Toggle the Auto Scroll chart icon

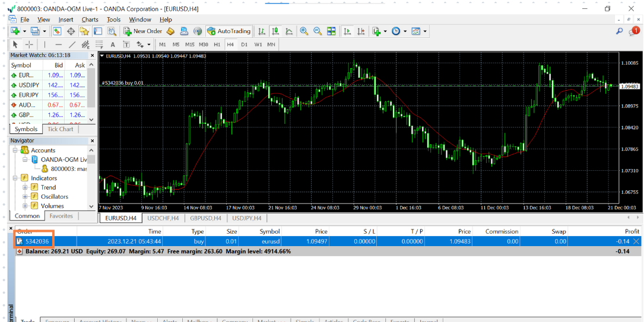(x=347, y=31)
